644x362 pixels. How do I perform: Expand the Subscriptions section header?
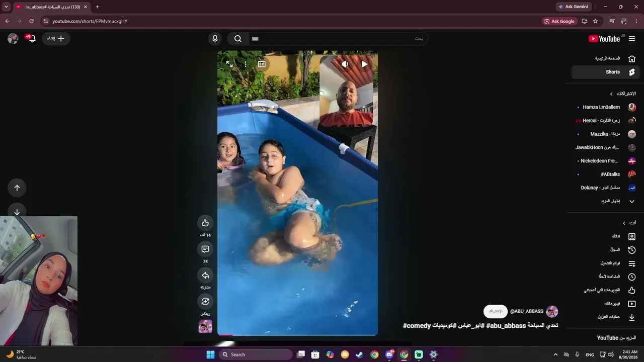[x=623, y=94]
